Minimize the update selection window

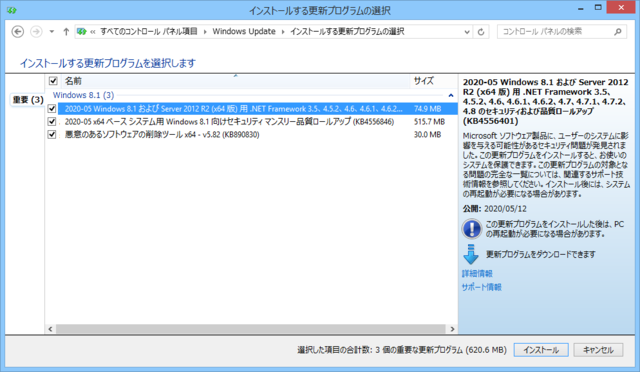tap(581, 8)
